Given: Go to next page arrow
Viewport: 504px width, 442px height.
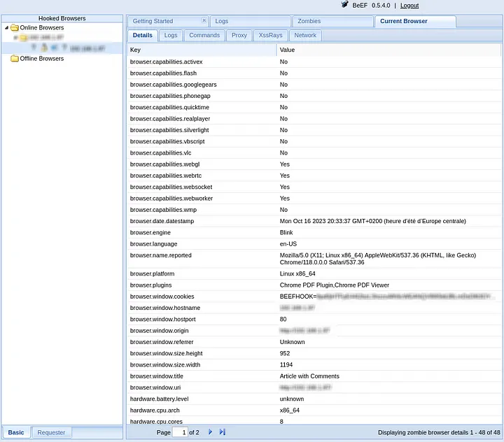Looking at the screenshot, I should point(210,432).
